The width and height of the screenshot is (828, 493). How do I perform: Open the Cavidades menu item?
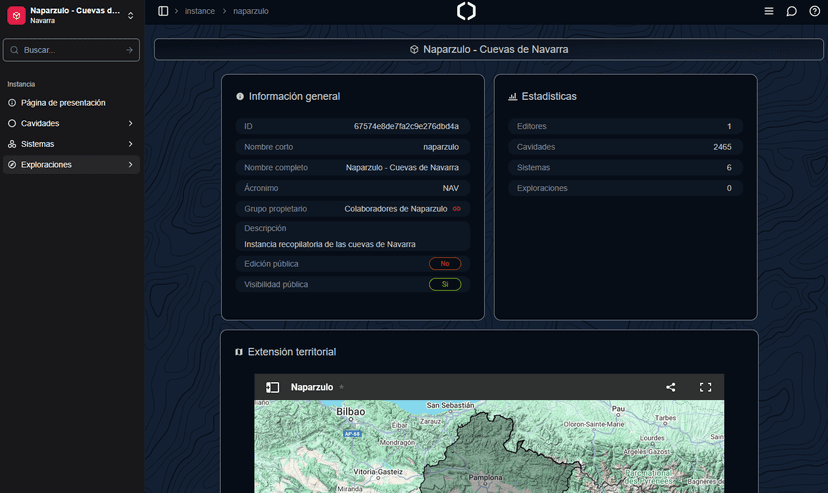click(71, 124)
